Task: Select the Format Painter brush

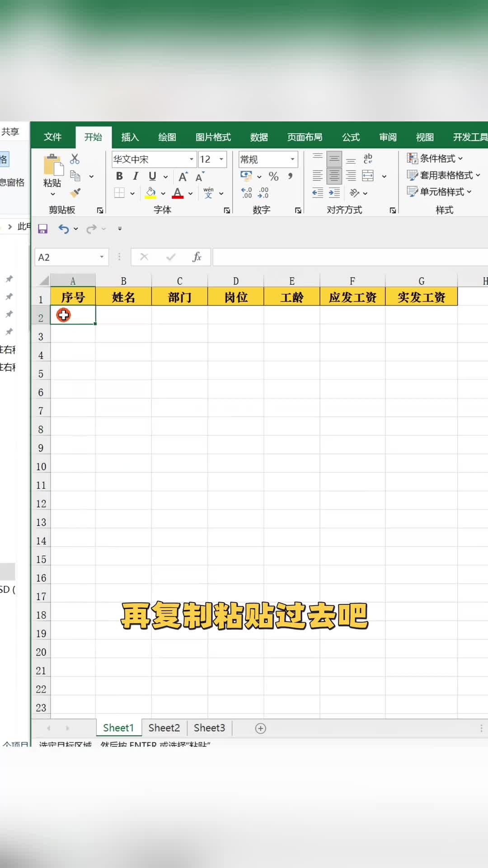Action: tap(75, 193)
